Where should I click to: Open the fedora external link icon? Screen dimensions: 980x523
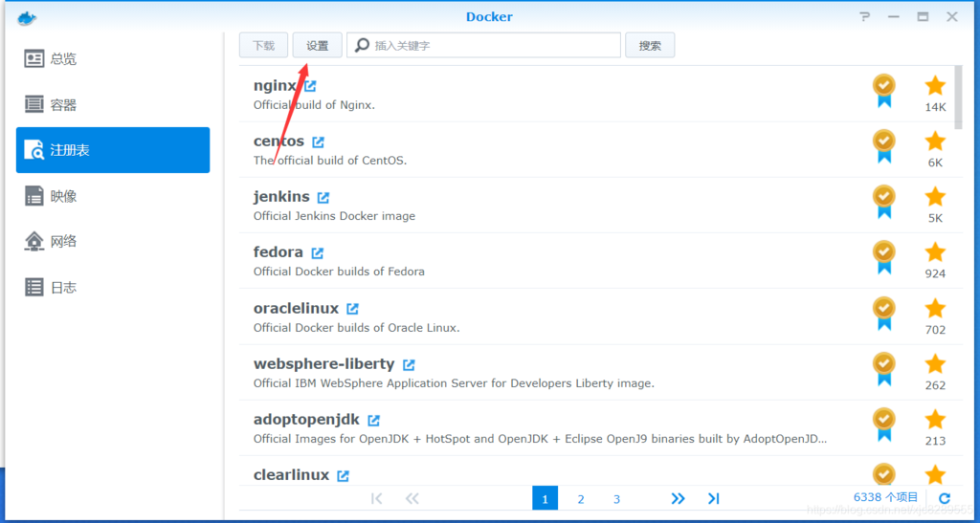point(318,252)
